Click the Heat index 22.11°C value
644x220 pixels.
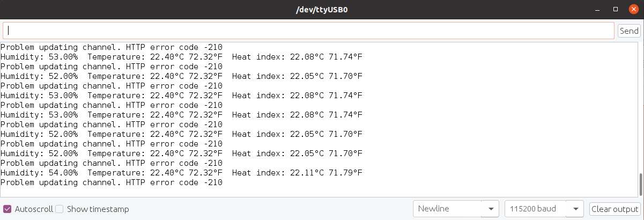[x=305, y=173]
